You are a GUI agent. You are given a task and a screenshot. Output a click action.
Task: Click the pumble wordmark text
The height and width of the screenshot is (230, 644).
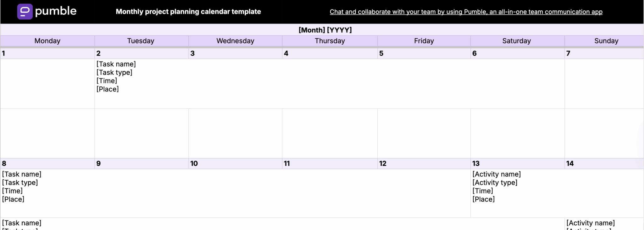(x=56, y=11)
